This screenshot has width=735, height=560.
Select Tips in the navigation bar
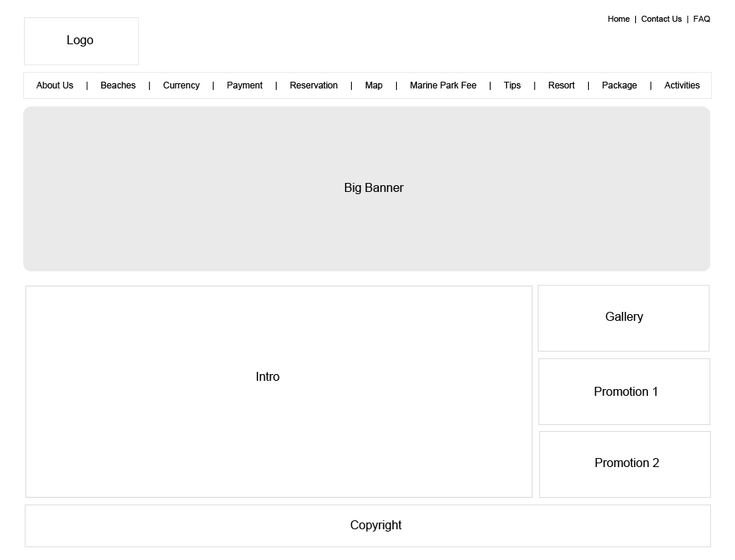click(511, 85)
